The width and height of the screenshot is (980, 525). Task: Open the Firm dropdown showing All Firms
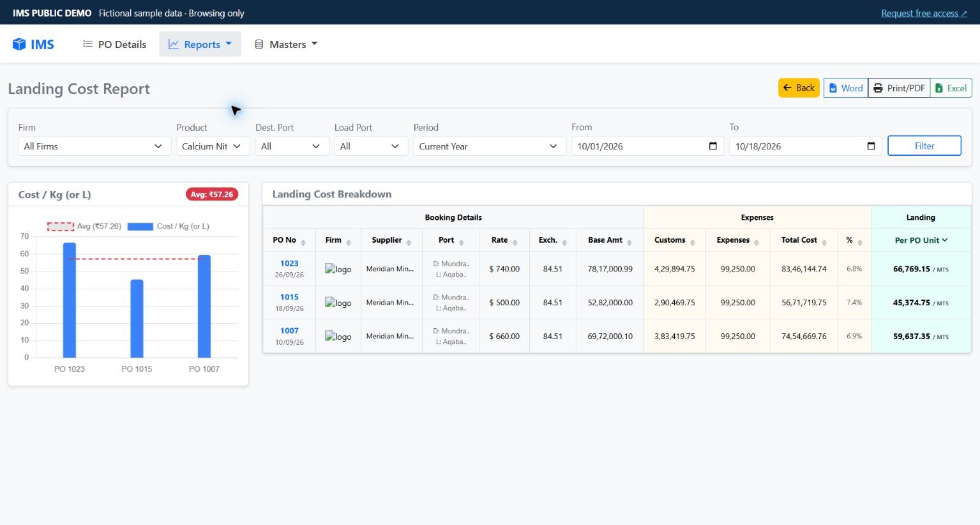click(94, 146)
